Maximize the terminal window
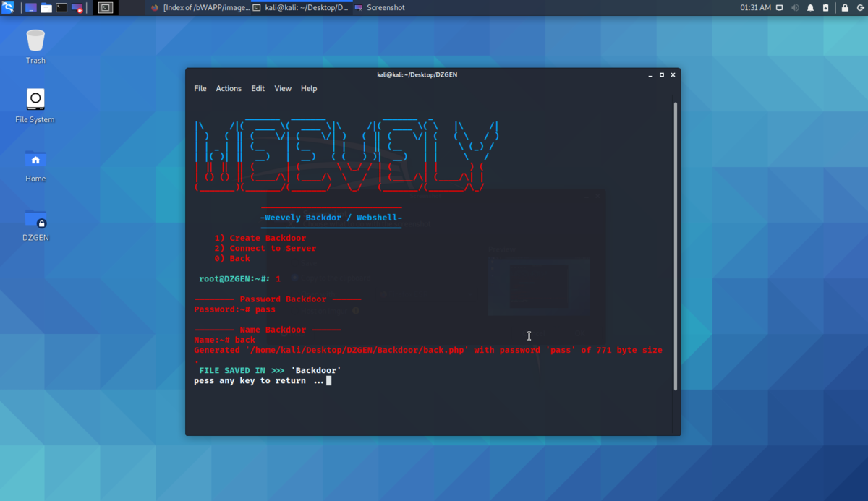Image resolution: width=868 pixels, height=501 pixels. coord(661,74)
